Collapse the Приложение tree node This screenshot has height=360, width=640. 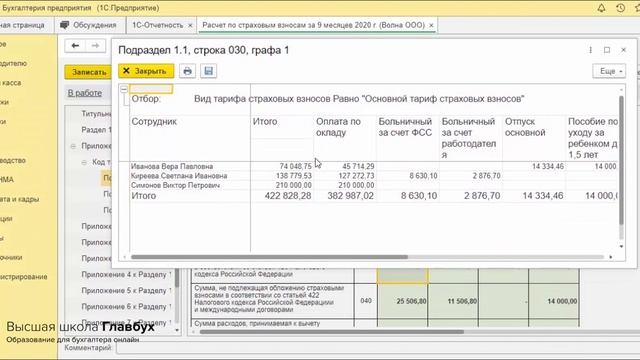click(x=73, y=146)
